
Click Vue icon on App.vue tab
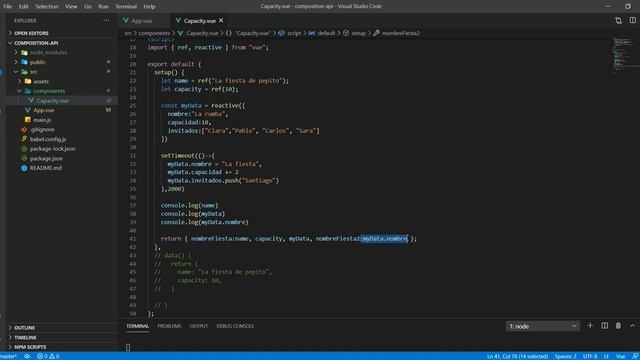126,20
